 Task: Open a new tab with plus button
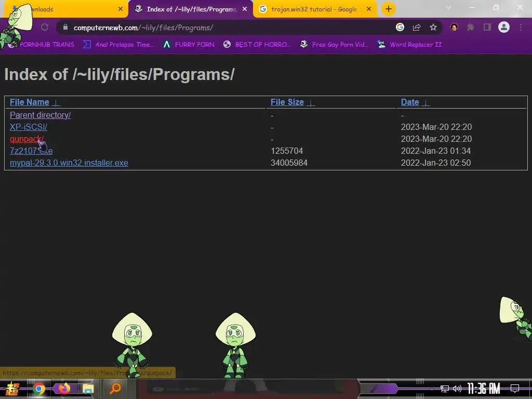[x=389, y=9]
